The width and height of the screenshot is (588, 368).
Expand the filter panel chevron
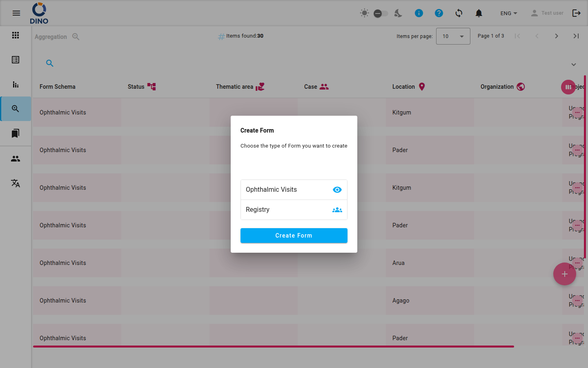[x=574, y=65]
